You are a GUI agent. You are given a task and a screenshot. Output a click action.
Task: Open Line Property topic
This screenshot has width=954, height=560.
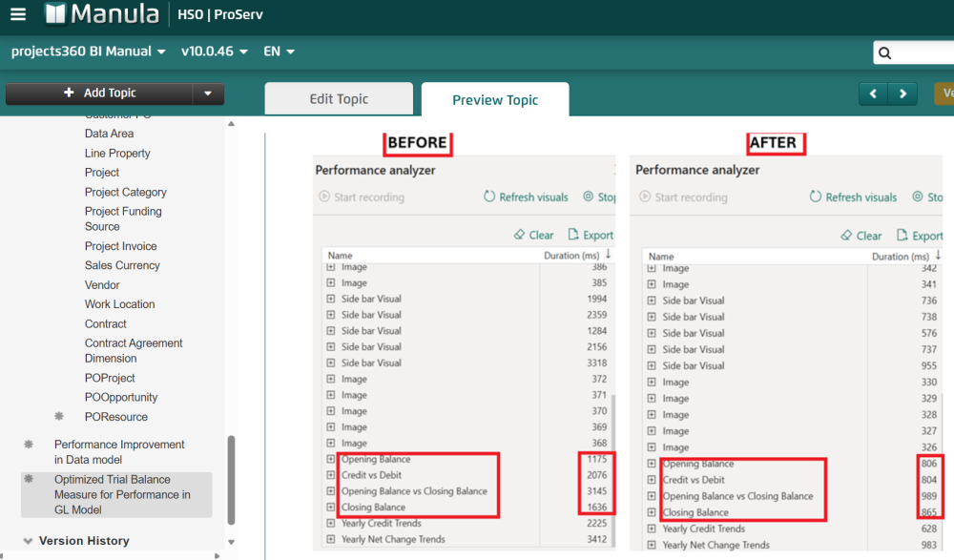coord(117,154)
